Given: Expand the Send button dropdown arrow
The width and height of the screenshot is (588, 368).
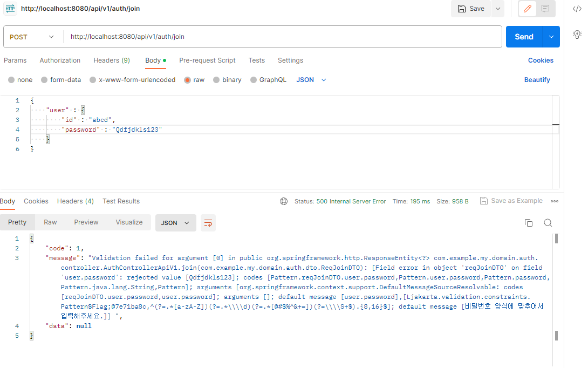Looking at the screenshot, I should [551, 36].
